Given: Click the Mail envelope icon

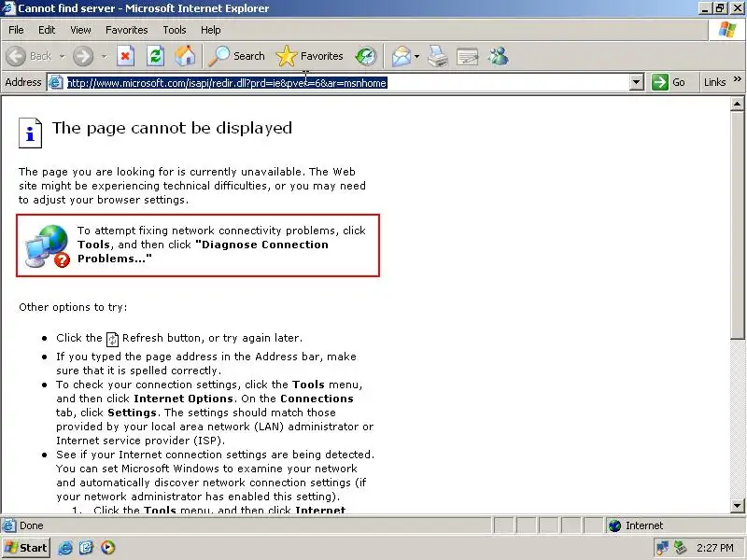Looking at the screenshot, I should 402,56.
